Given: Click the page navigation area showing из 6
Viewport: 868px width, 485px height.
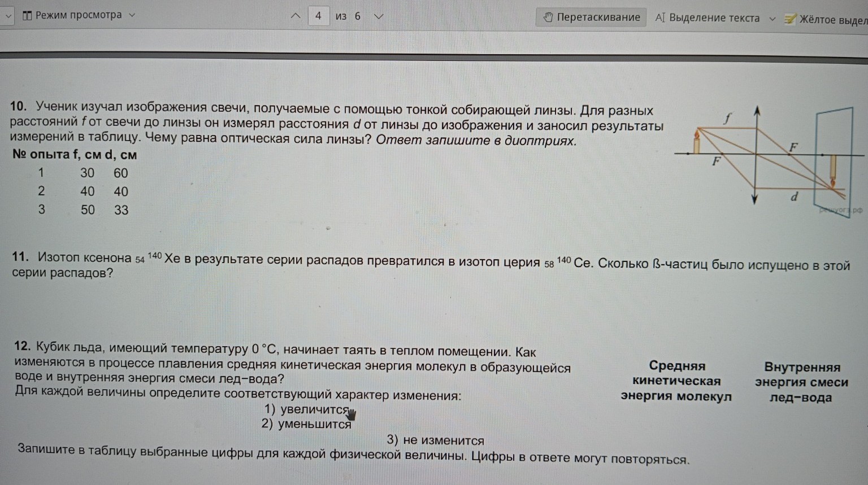Looking at the screenshot, I should coord(345,16).
